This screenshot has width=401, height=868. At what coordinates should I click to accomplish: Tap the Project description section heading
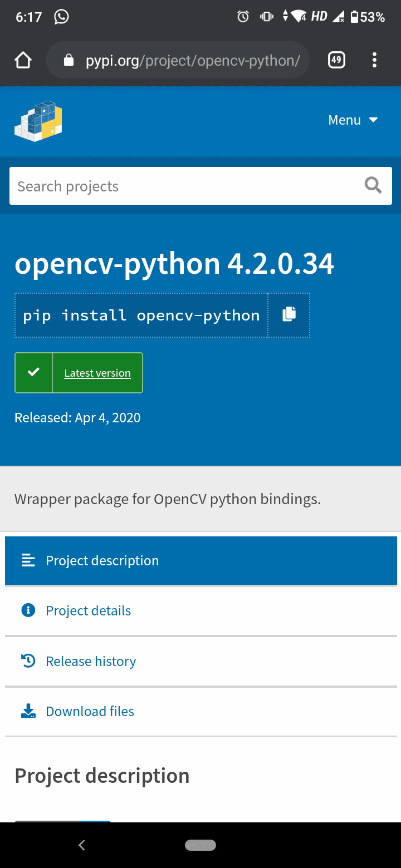tap(102, 776)
